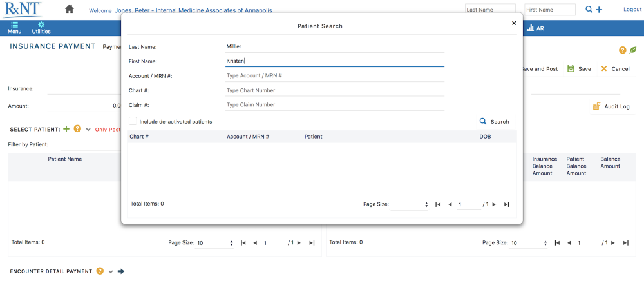This screenshot has width=644, height=283.
Task: Click the Insurance input field
Action: pos(84,89)
